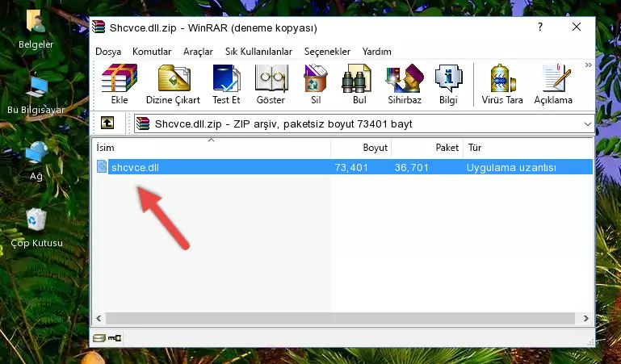Go up one folder level

[107, 123]
